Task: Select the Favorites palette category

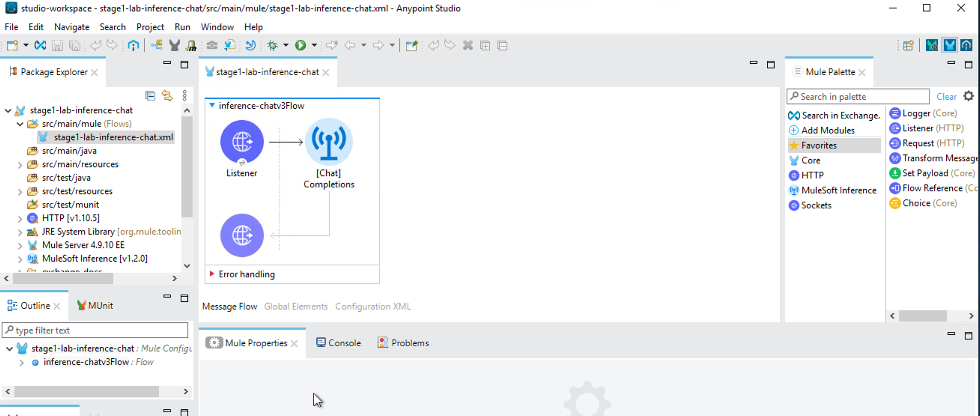Action: pos(818,145)
